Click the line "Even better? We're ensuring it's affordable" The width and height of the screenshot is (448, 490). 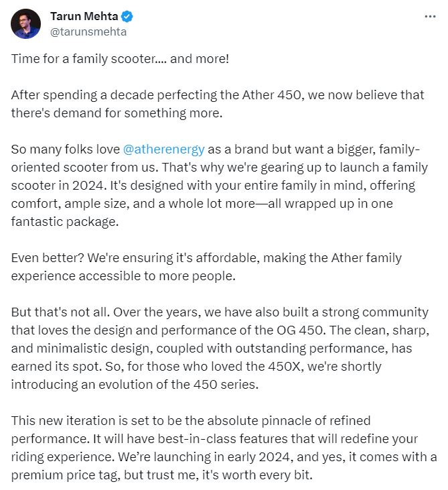pos(206,258)
